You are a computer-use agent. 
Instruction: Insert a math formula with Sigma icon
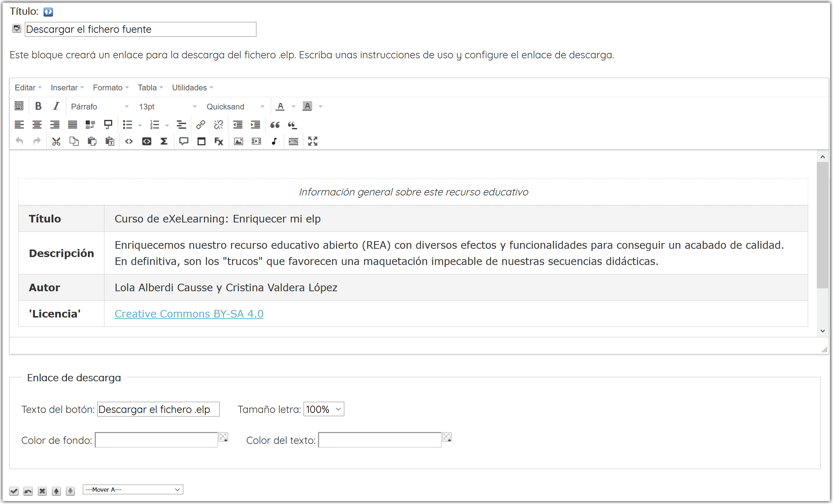[x=164, y=141]
